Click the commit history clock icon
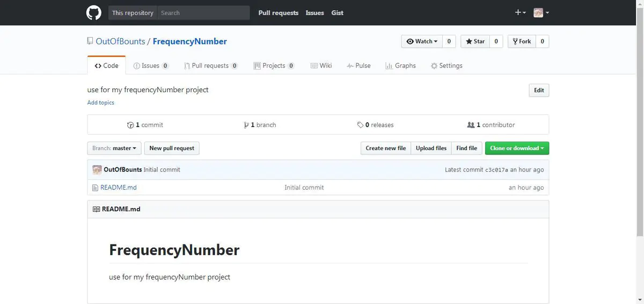 pos(130,125)
